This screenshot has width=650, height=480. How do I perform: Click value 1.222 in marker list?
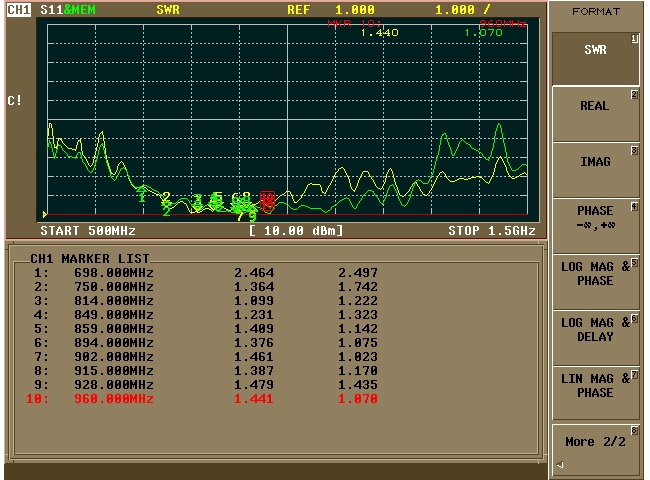coord(358,301)
